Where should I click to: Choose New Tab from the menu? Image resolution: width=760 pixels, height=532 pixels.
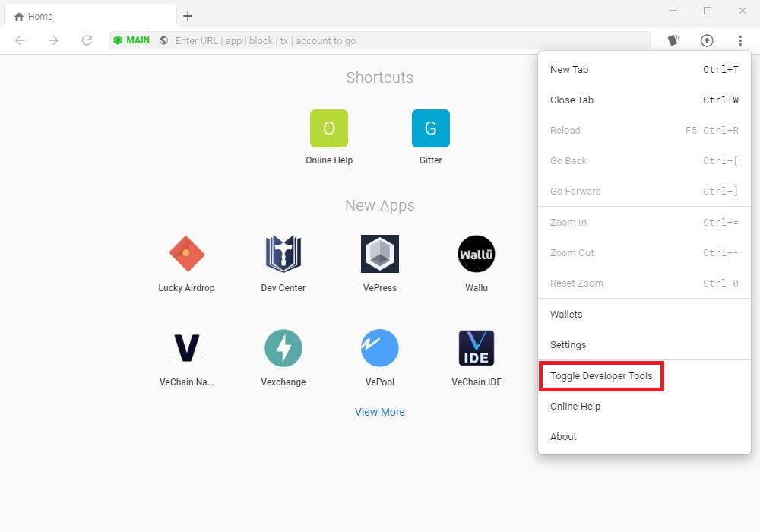644,69
